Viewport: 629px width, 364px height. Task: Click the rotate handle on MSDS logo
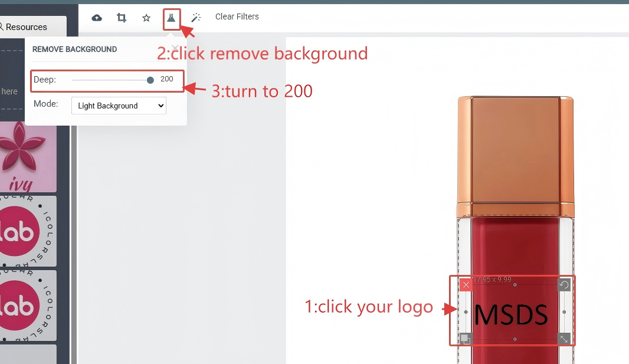click(x=564, y=285)
